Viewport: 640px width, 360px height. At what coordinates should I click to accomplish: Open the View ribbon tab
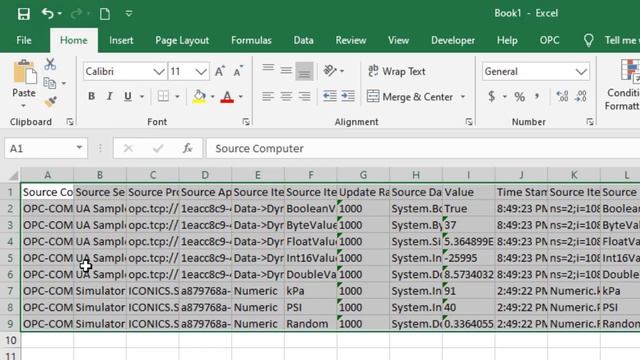click(x=398, y=40)
